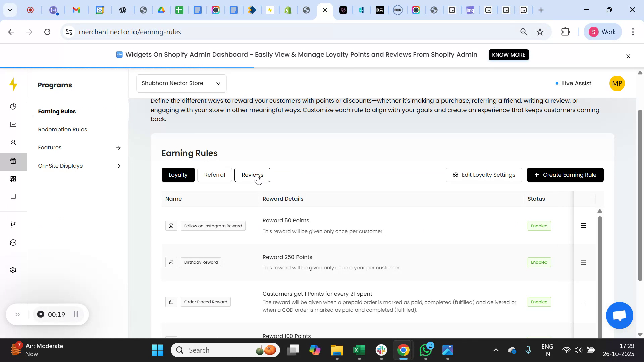The image size is (644, 362).
Task: Click Enabled status on Follow on Instagram Reward
Action: coord(539,226)
